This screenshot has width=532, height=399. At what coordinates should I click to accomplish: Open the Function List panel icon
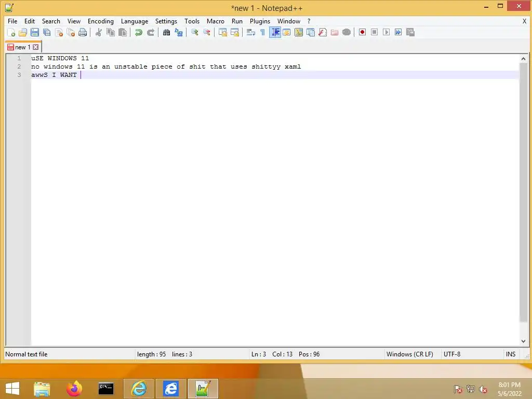(x=323, y=32)
